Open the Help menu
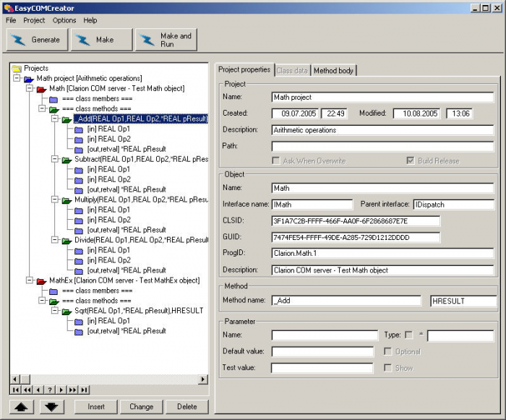Viewport: 506px width, 420px height. (90, 20)
